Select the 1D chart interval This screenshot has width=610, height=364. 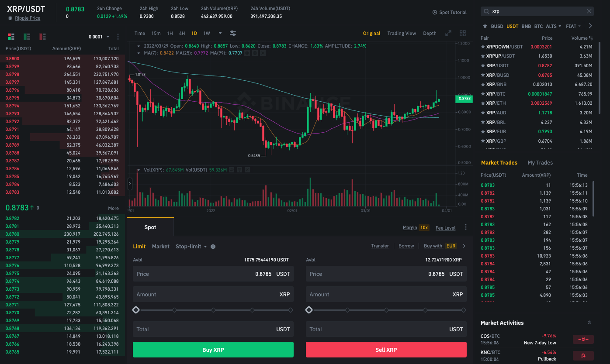click(194, 33)
